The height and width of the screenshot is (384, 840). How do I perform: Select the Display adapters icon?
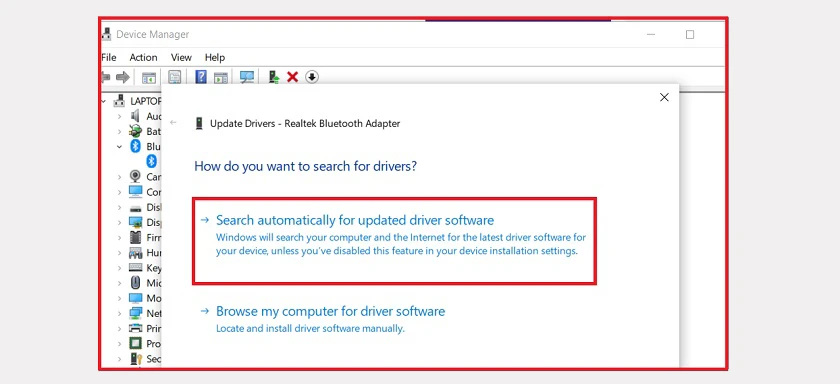(136, 222)
